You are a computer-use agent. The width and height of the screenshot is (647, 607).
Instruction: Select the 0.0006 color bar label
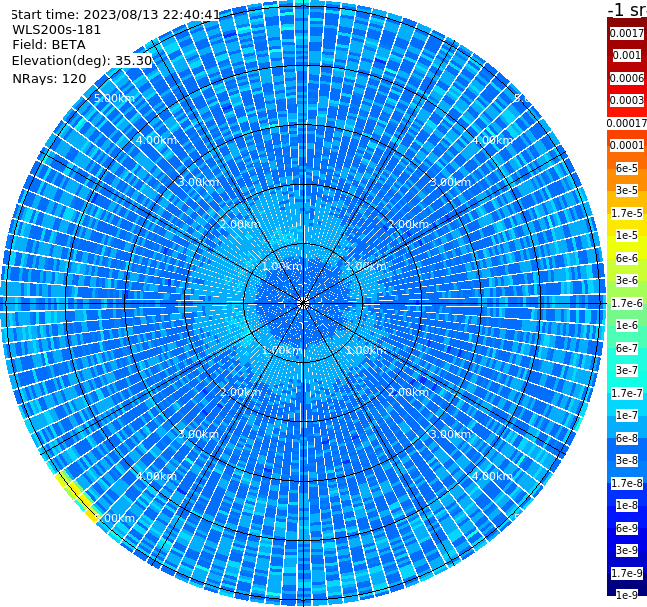627,78
